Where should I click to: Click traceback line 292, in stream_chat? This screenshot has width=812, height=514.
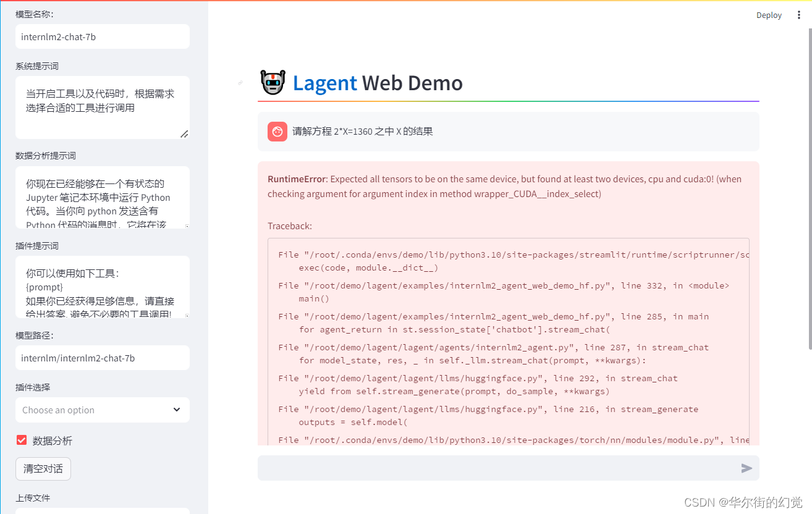coord(478,378)
